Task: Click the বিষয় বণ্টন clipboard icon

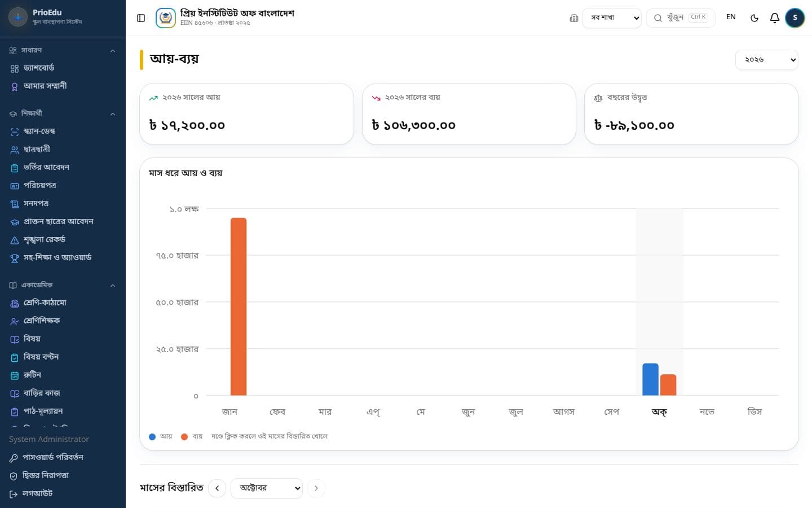Action: 15,357
